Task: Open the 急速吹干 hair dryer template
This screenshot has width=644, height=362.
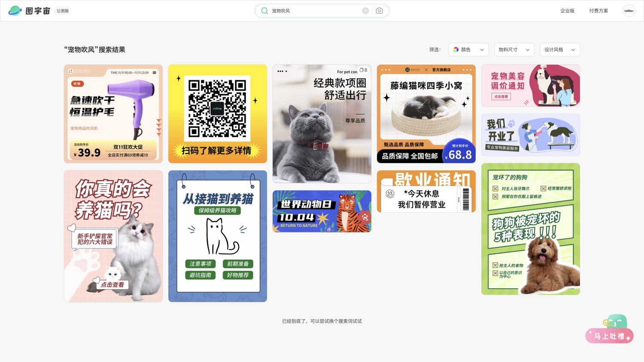Action: click(113, 114)
